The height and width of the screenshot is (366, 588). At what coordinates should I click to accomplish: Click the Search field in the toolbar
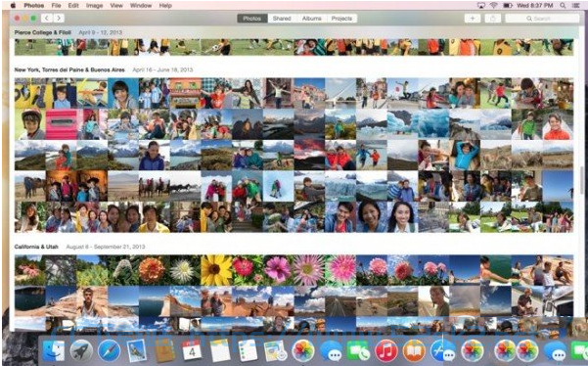[x=542, y=19]
